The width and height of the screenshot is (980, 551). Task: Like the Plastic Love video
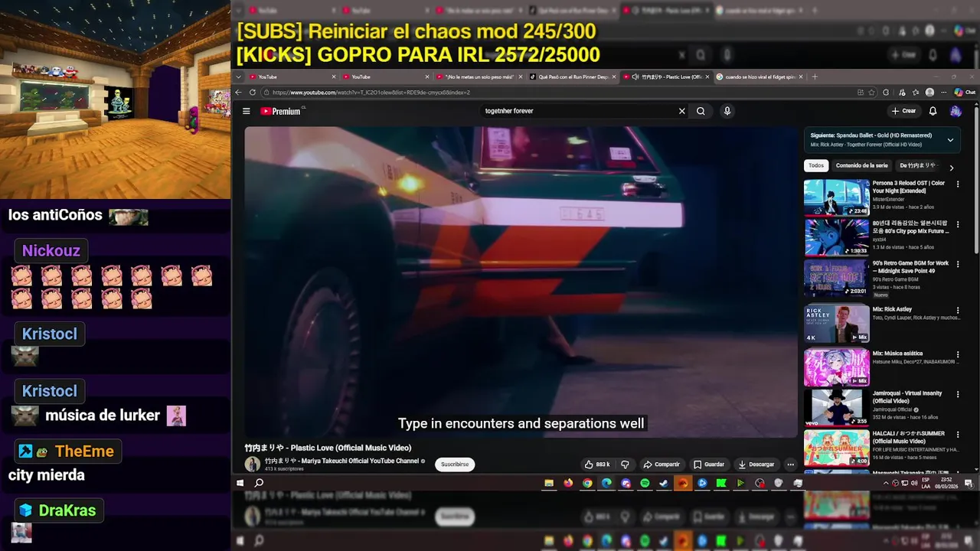pyautogui.click(x=597, y=465)
